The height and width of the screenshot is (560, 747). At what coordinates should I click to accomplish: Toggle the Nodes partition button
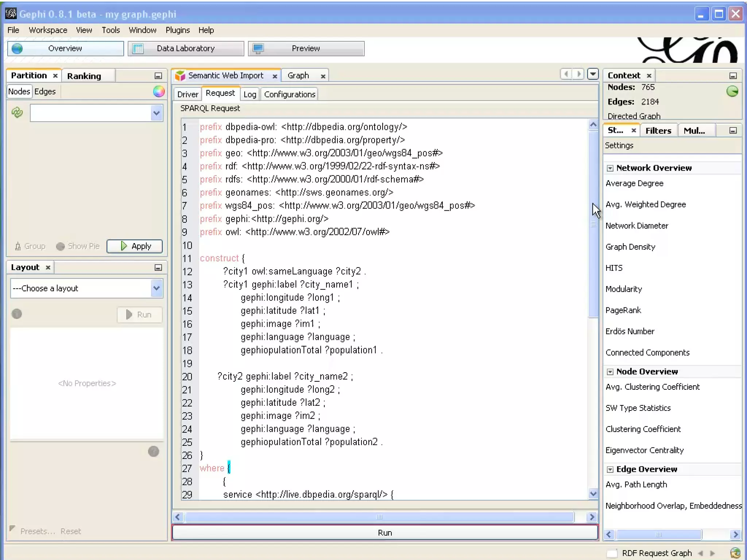pyautogui.click(x=19, y=92)
